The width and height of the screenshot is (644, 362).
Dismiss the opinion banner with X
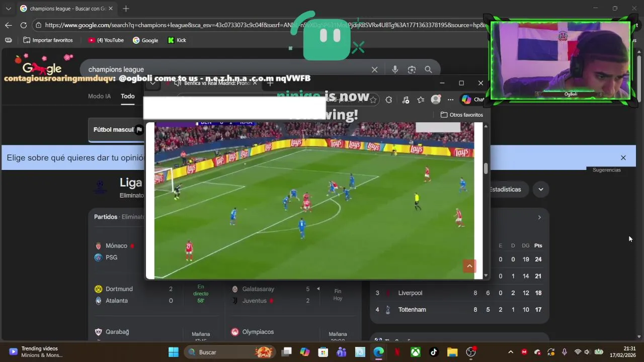click(623, 158)
